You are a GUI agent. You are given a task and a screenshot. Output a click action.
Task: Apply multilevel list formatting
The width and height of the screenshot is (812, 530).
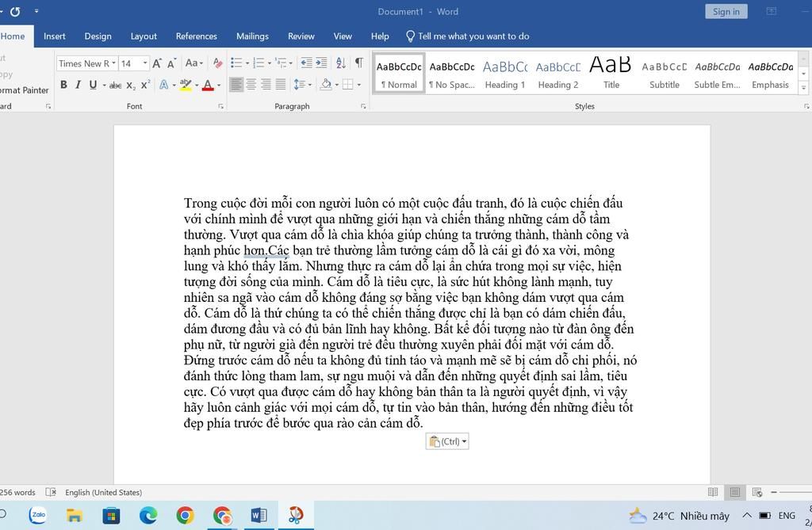pyautogui.click(x=281, y=63)
